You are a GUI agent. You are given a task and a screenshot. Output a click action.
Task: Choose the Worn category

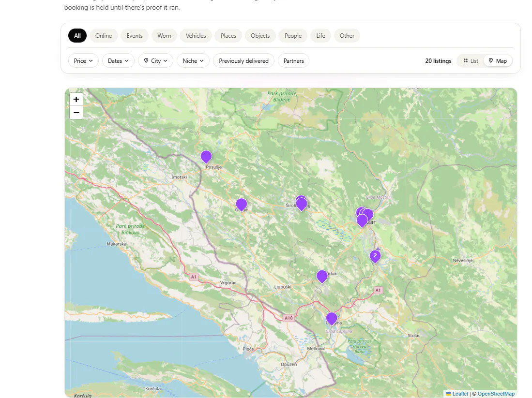(164, 36)
